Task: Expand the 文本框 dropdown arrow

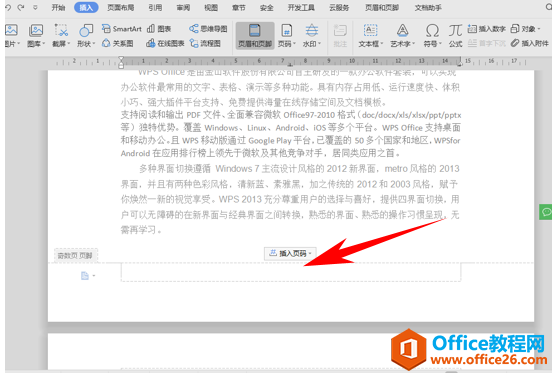Action: pyautogui.click(x=382, y=44)
